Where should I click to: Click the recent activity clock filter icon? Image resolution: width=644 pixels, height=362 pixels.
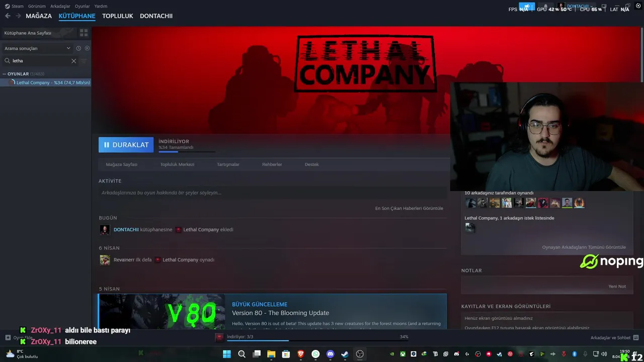(78, 48)
